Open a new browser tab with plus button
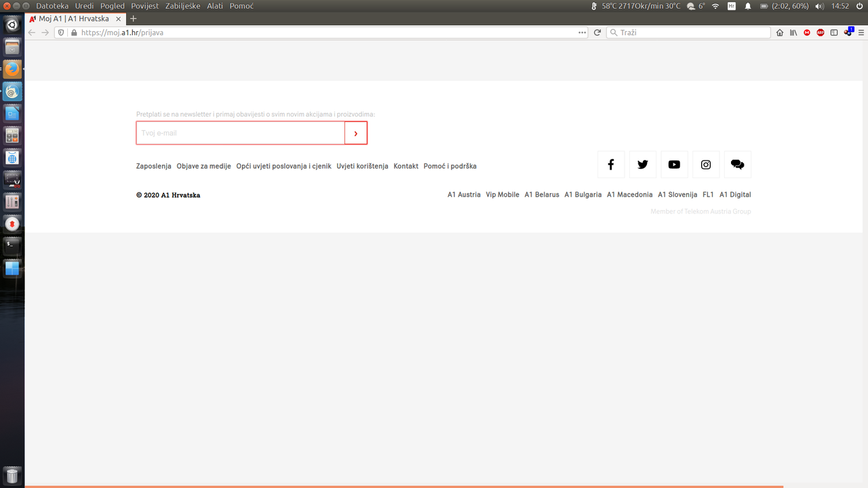 (134, 19)
